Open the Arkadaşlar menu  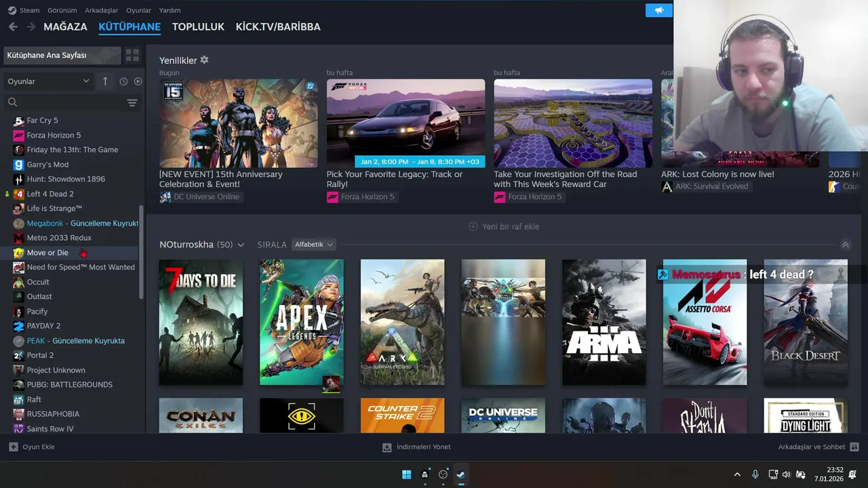click(101, 10)
